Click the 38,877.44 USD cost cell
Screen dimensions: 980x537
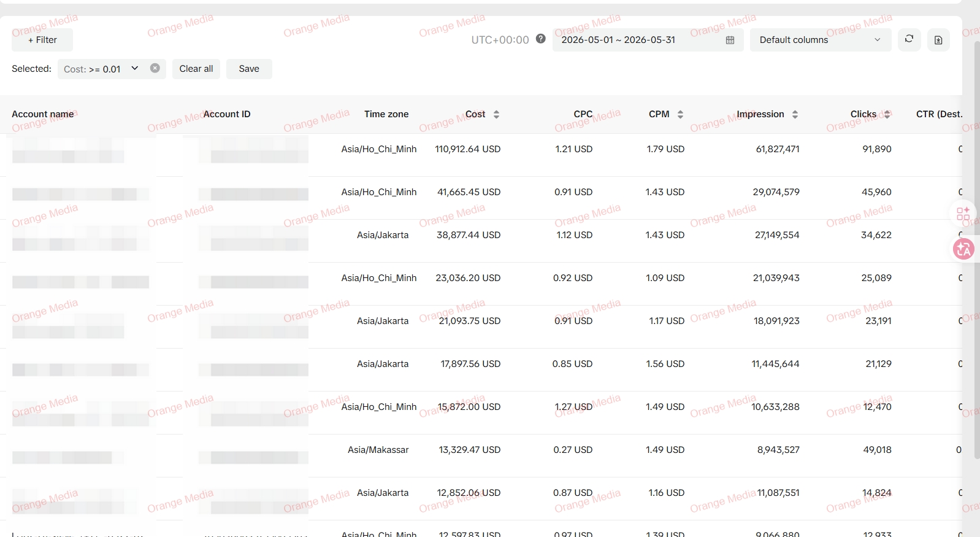(x=469, y=235)
